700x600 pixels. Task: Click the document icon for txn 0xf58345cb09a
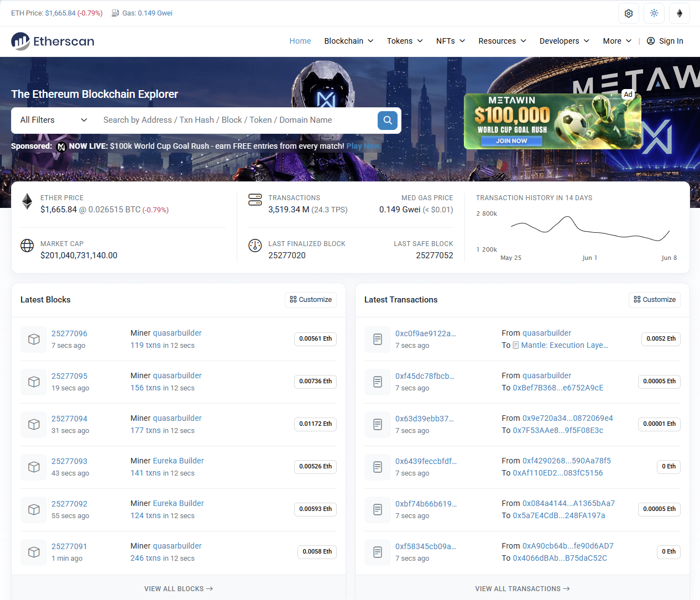[x=378, y=552]
